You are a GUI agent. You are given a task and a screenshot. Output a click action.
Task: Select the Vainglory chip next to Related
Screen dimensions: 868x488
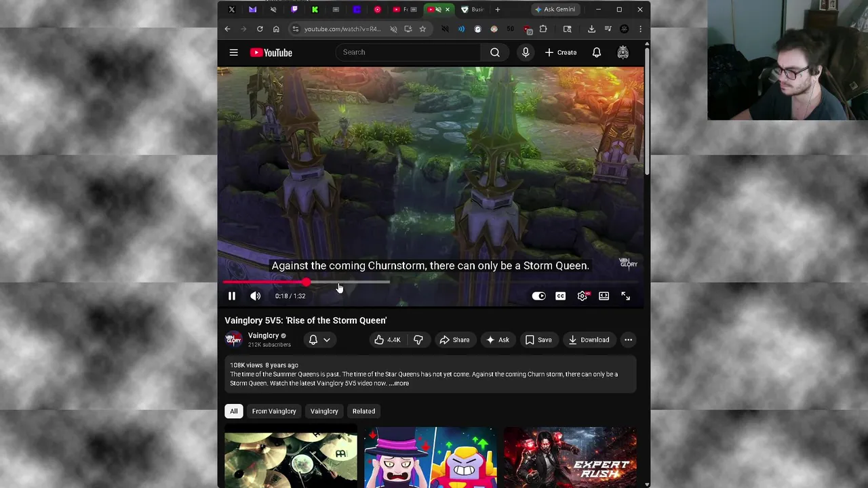pos(324,411)
